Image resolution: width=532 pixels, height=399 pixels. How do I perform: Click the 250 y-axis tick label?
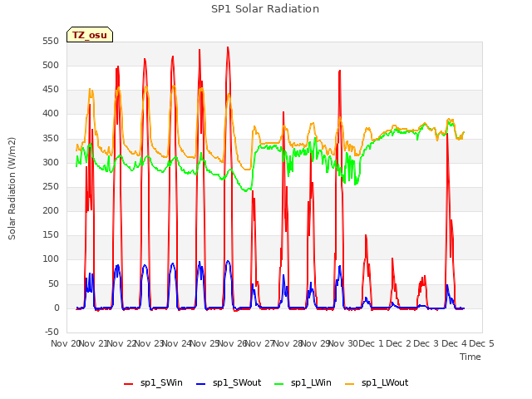point(51,186)
